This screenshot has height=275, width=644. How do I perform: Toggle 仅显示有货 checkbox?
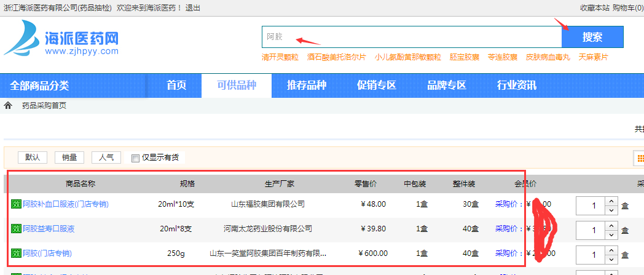click(x=135, y=158)
